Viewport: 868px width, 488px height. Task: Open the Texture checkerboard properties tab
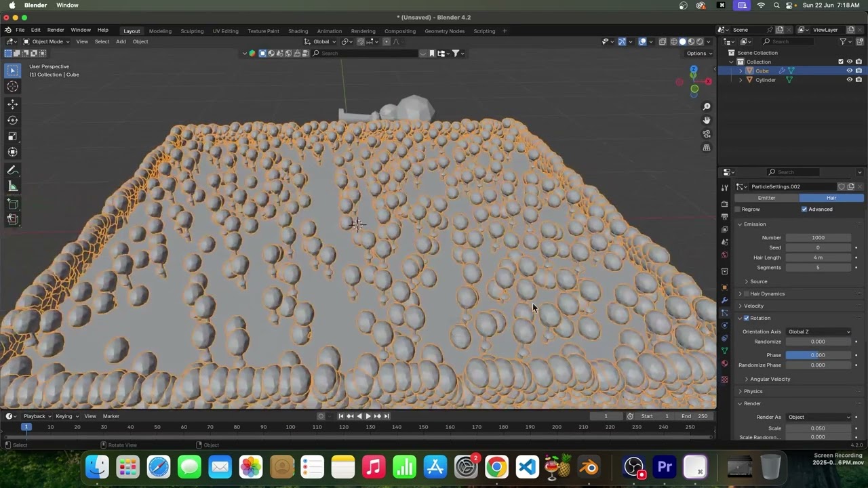[724, 380]
